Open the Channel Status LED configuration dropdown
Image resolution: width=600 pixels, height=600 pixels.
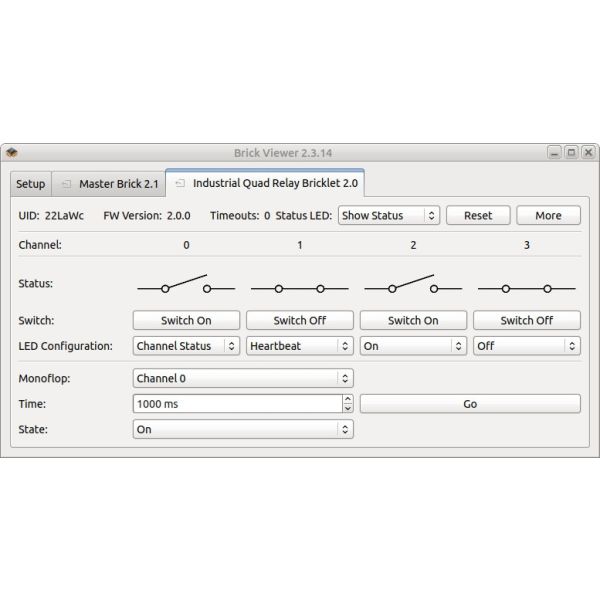[186, 346]
